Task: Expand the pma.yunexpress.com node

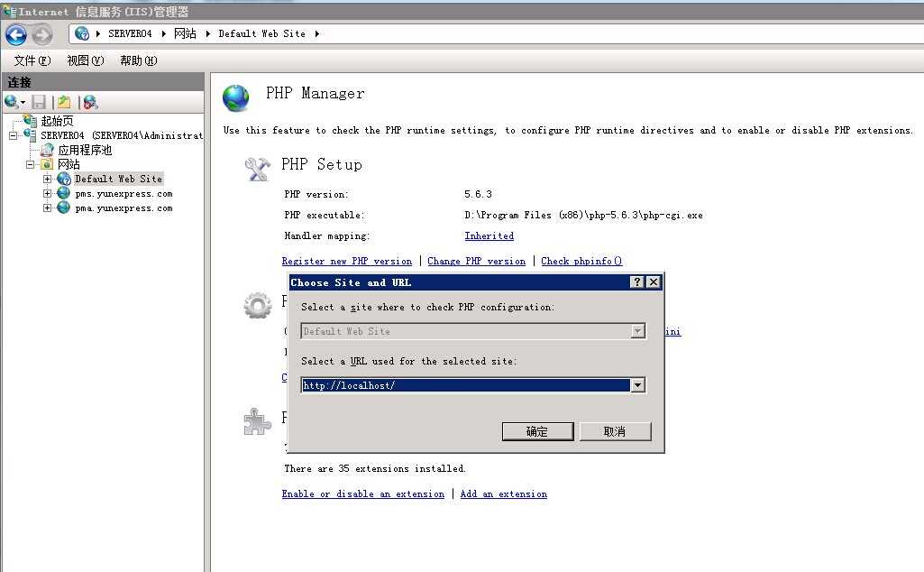Action: (47, 208)
